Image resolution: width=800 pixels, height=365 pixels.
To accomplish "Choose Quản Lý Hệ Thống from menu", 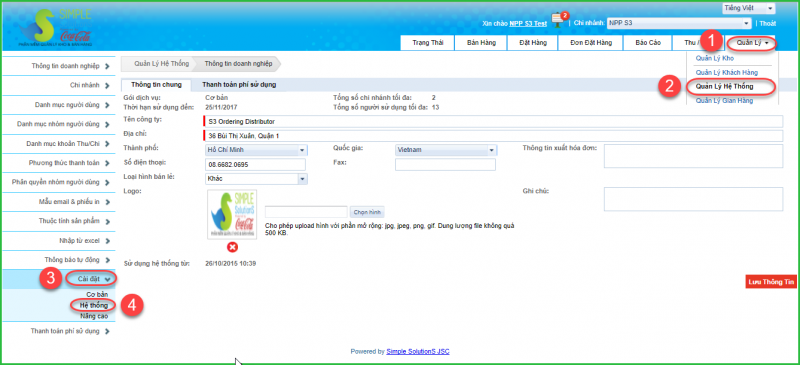I will click(724, 87).
